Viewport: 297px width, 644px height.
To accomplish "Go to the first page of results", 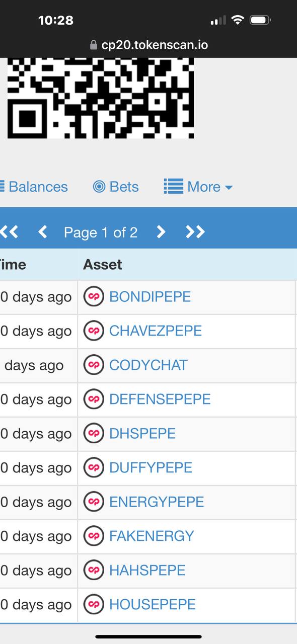I will [9, 232].
